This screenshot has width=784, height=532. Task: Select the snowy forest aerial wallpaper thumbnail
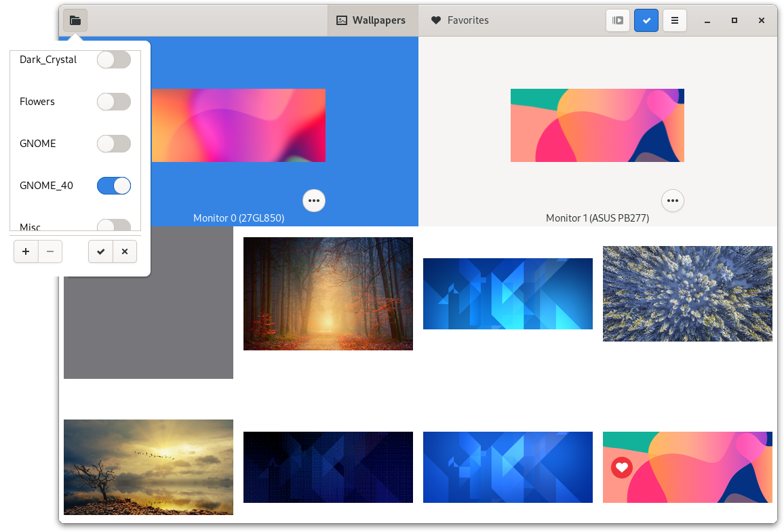687,293
